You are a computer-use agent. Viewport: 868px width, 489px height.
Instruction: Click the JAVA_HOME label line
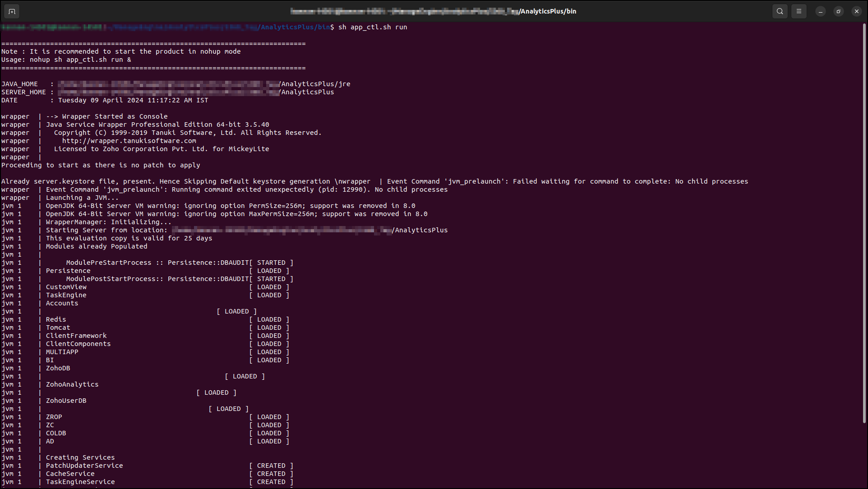point(19,84)
